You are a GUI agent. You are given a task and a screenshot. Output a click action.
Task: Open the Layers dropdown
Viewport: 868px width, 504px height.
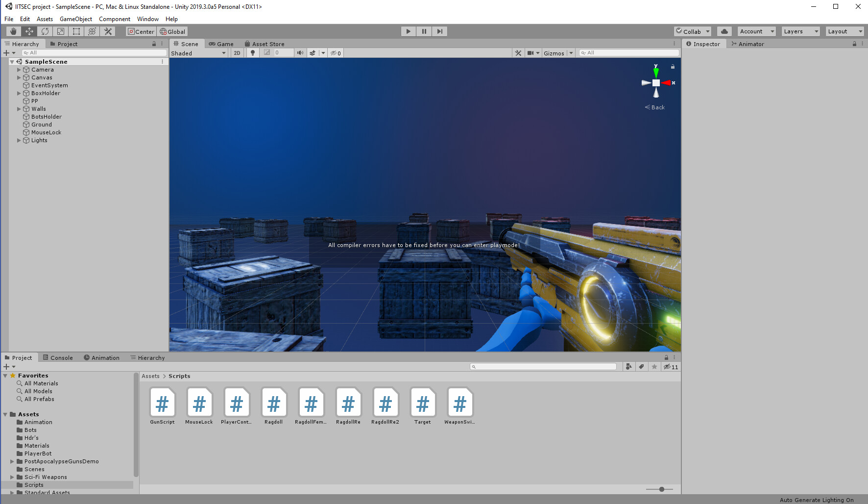tap(800, 31)
